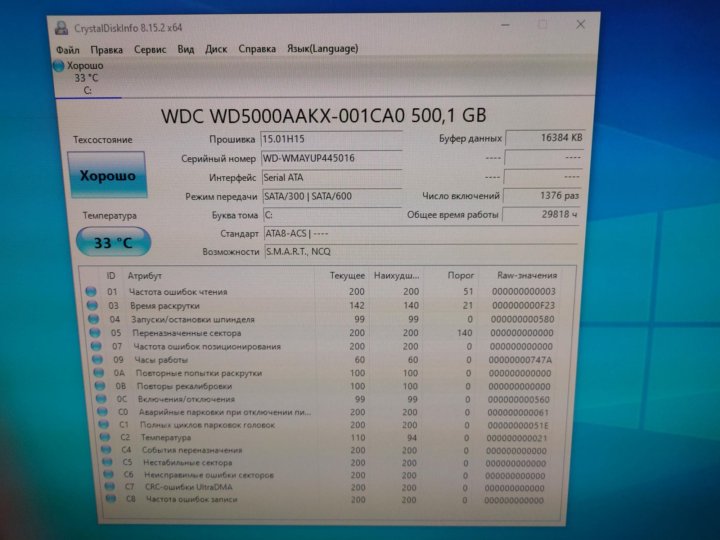Screen dimensions: 720x540
Task: Click status orb for attribute C1
Action: tap(104, 425)
